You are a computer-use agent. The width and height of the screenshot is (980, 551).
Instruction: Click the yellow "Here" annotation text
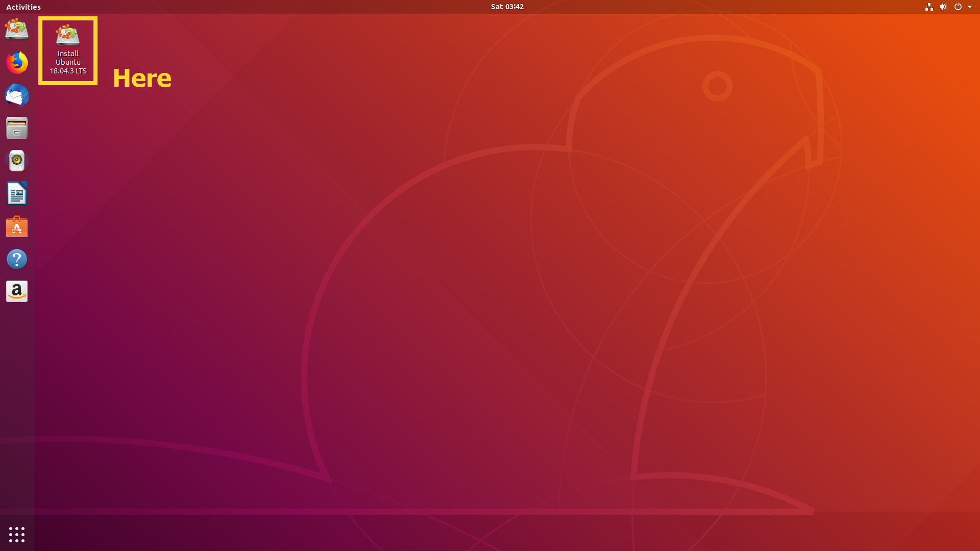(x=142, y=78)
